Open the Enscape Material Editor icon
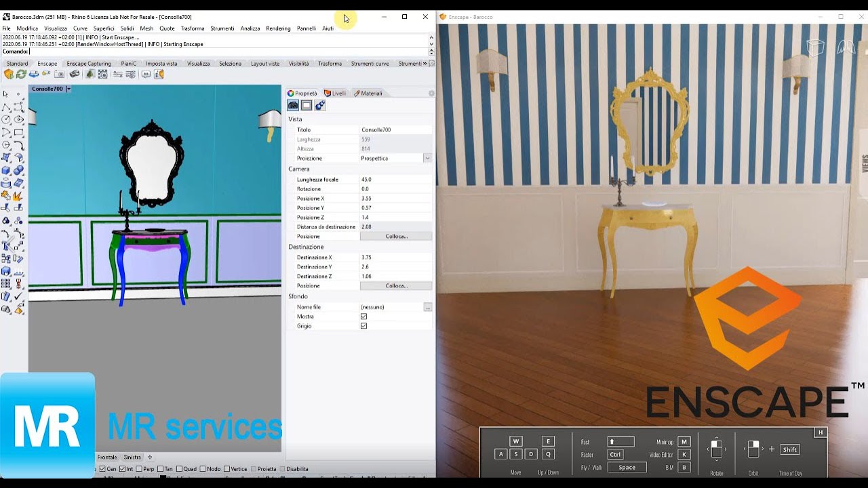The height and width of the screenshot is (488, 868). [103, 74]
